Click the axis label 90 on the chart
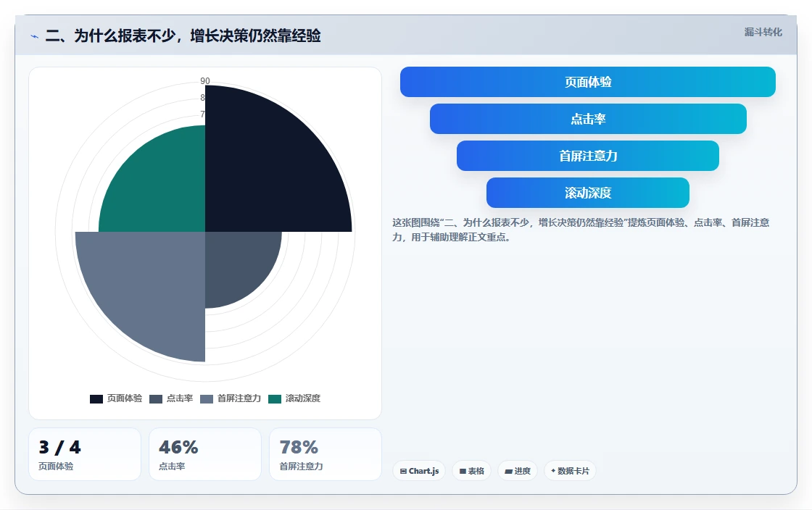The image size is (812, 510). pyautogui.click(x=205, y=80)
